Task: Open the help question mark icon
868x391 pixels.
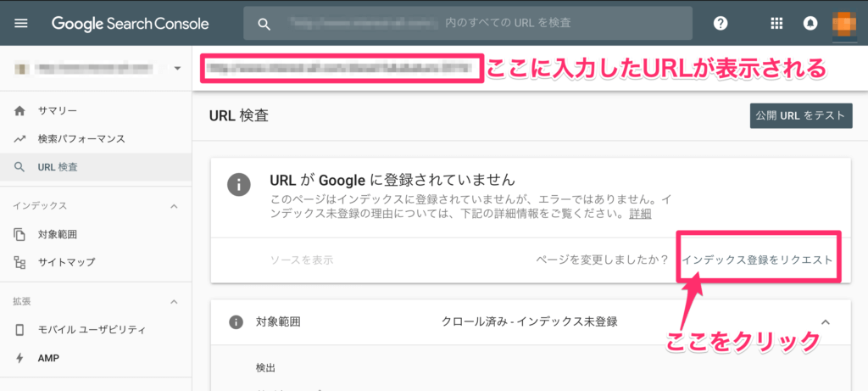Action: (x=721, y=23)
